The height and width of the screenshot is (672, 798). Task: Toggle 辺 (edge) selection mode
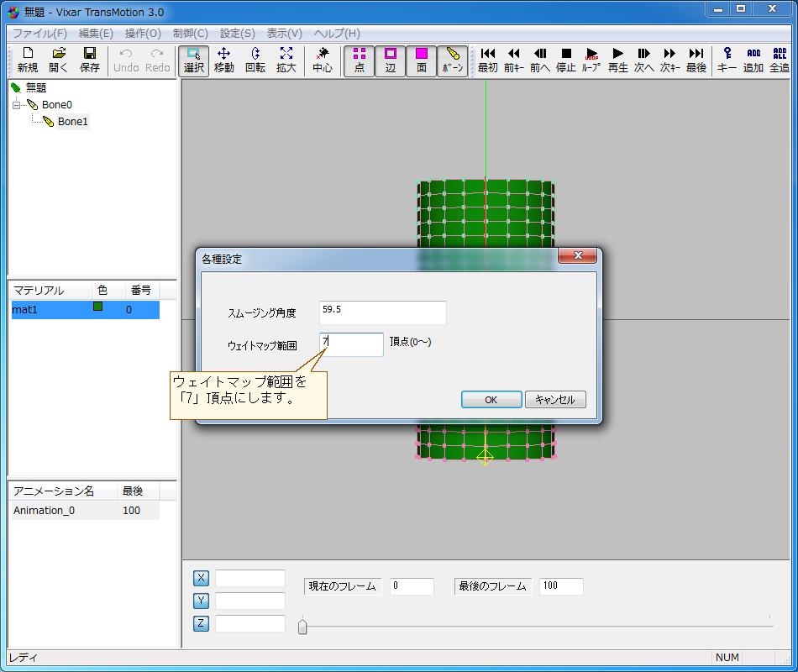[x=391, y=60]
